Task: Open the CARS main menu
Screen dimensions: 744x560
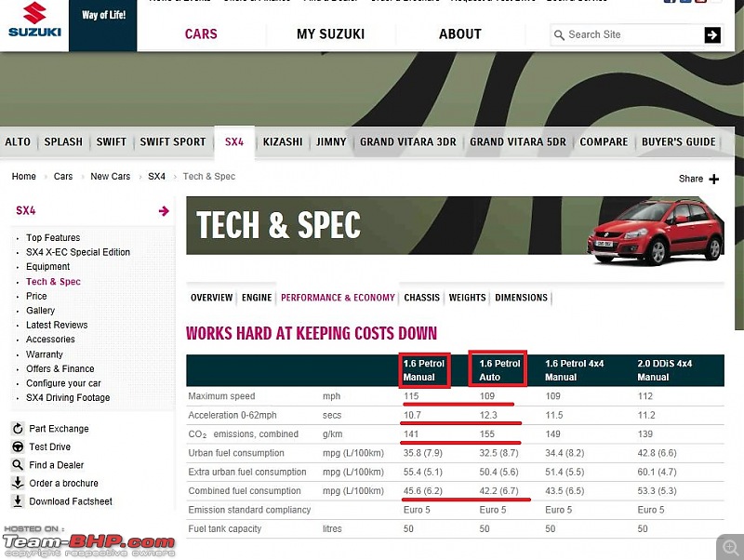Action: pos(201,34)
